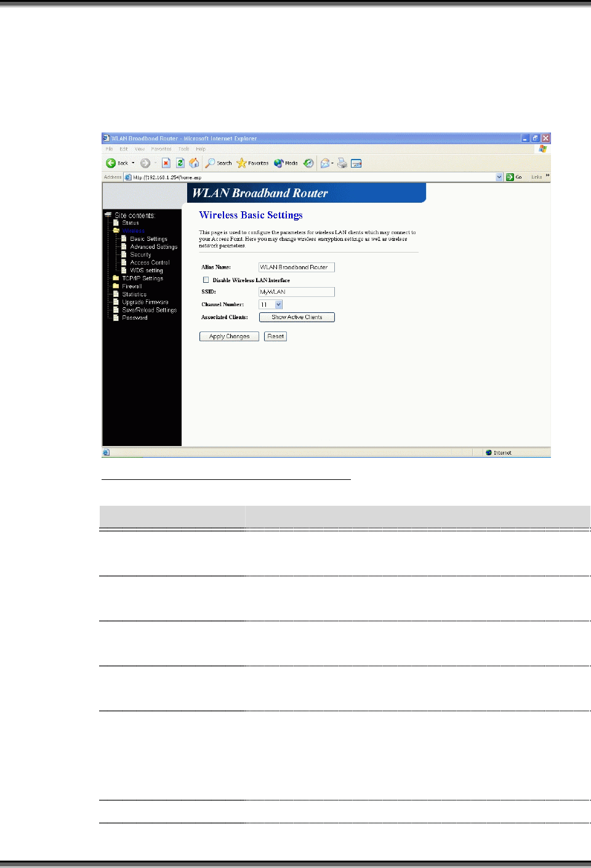Click the Mail envelope icon

324,163
